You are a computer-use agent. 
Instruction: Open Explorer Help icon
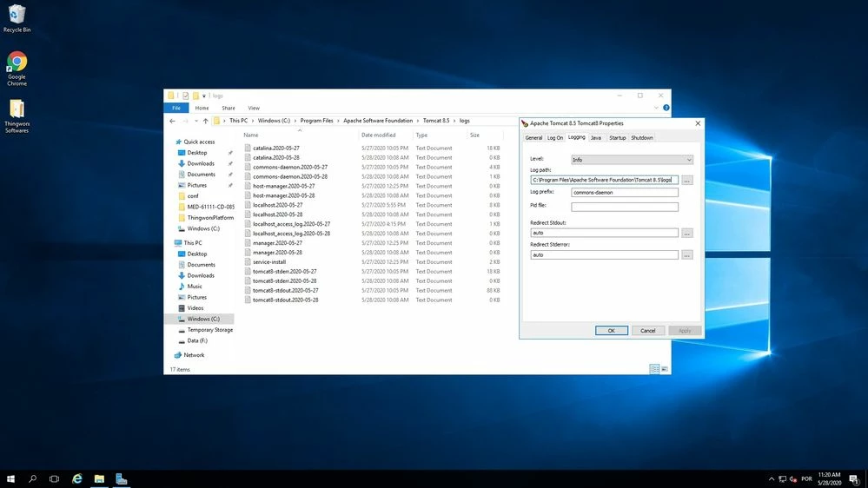(666, 108)
